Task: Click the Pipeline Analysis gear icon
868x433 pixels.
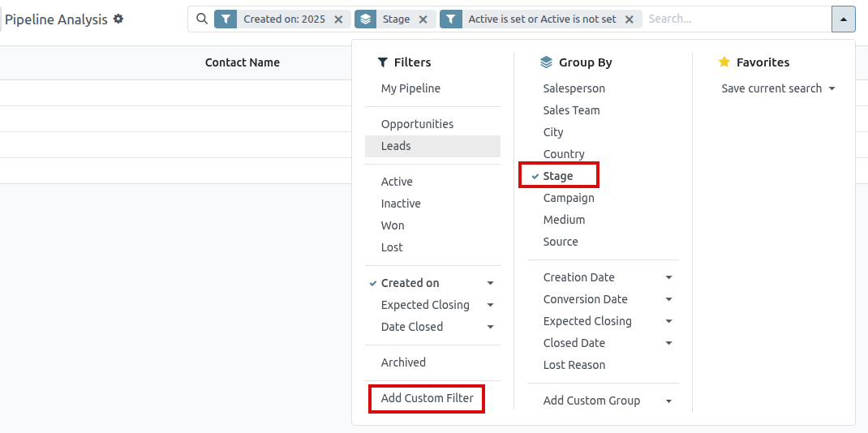Action: [118, 19]
